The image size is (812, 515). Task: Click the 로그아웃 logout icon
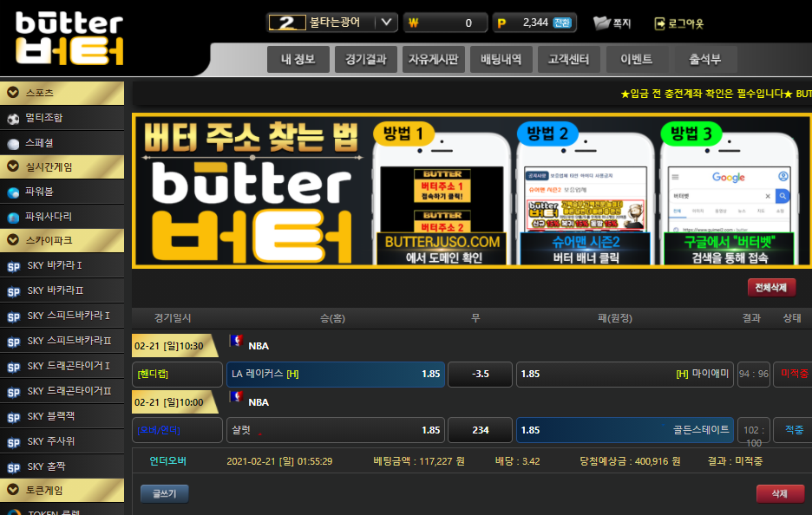point(660,23)
